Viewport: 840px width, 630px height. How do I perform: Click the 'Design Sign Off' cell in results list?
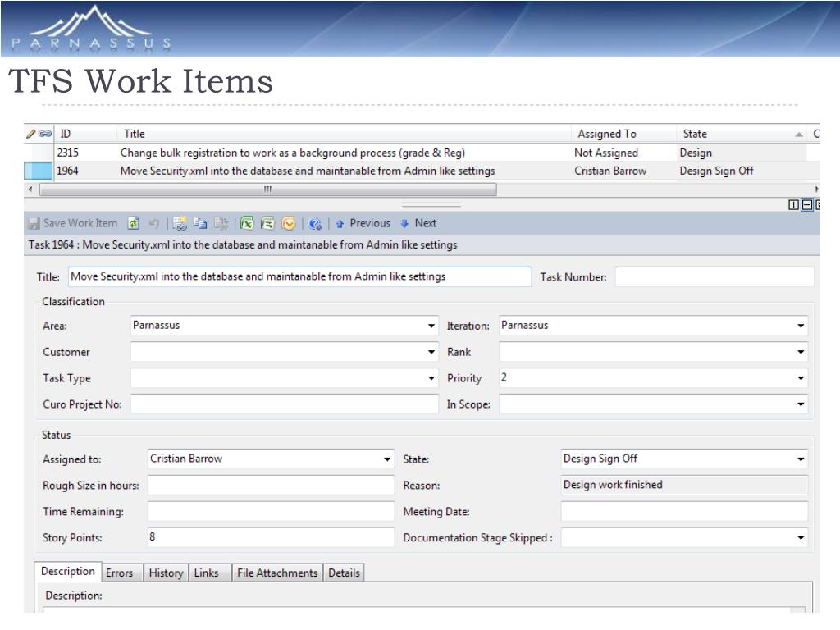pos(716,171)
